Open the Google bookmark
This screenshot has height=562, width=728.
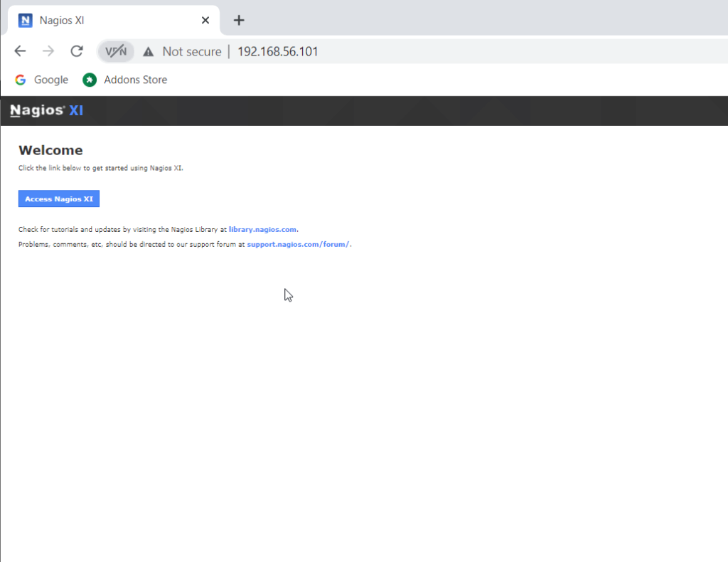pyautogui.click(x=41, y=80)
